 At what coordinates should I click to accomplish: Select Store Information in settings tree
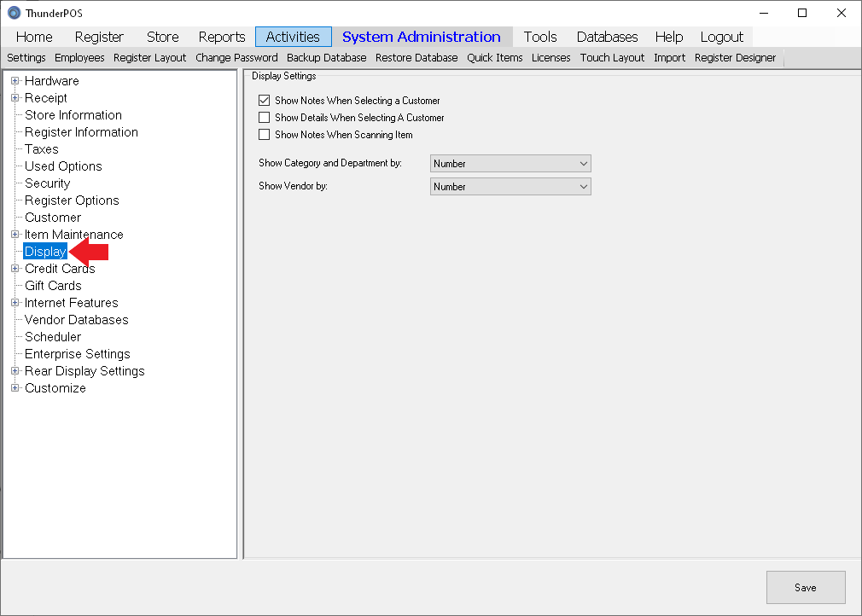click(x=73, y=115)
